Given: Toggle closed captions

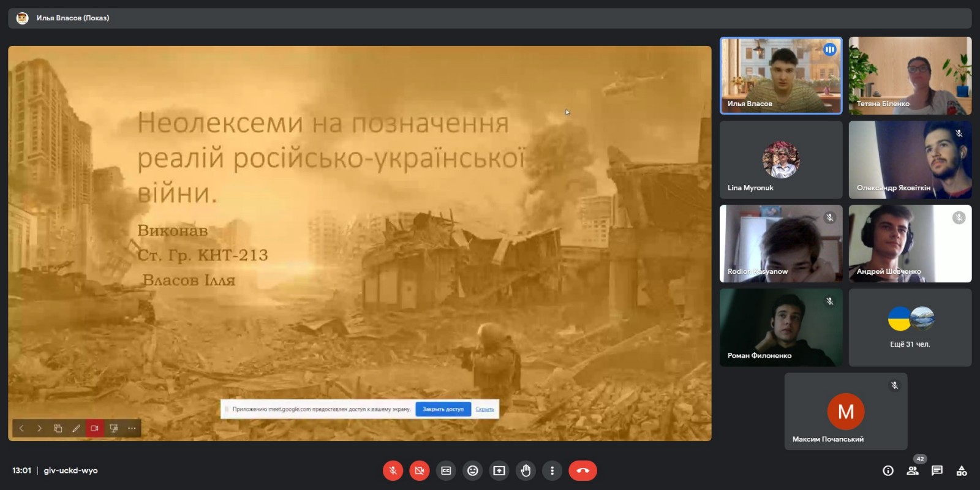Looking at the screenshot, I should [x=446, y=470].
